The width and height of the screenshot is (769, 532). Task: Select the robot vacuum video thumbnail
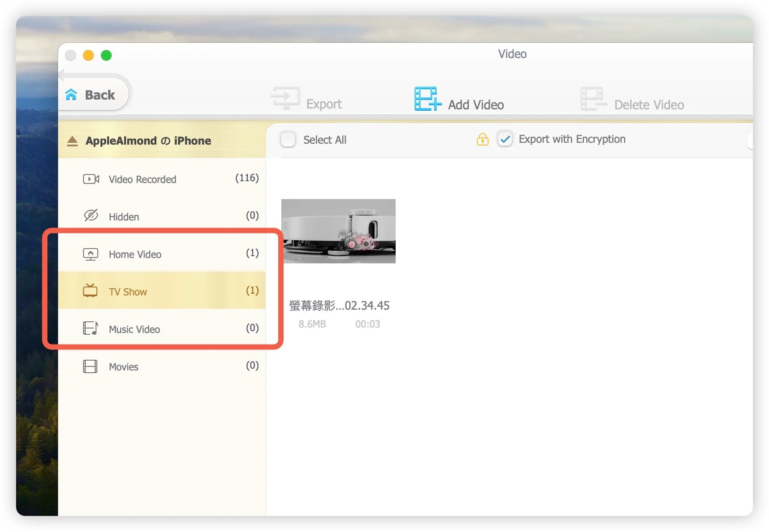point(339,231)
